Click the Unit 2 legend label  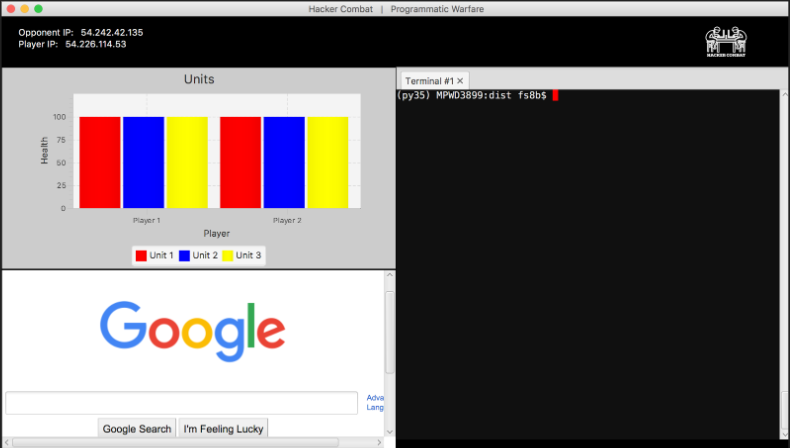[205, 255]
